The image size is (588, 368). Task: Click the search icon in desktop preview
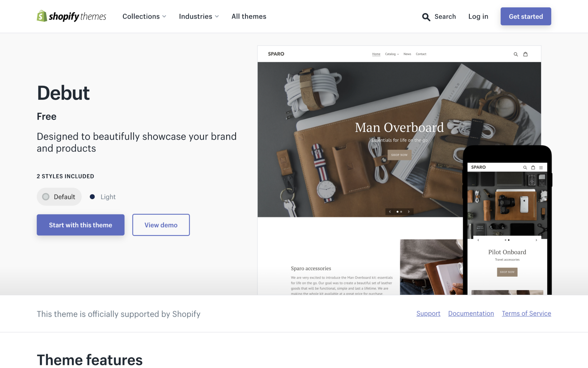click(516, 54)
